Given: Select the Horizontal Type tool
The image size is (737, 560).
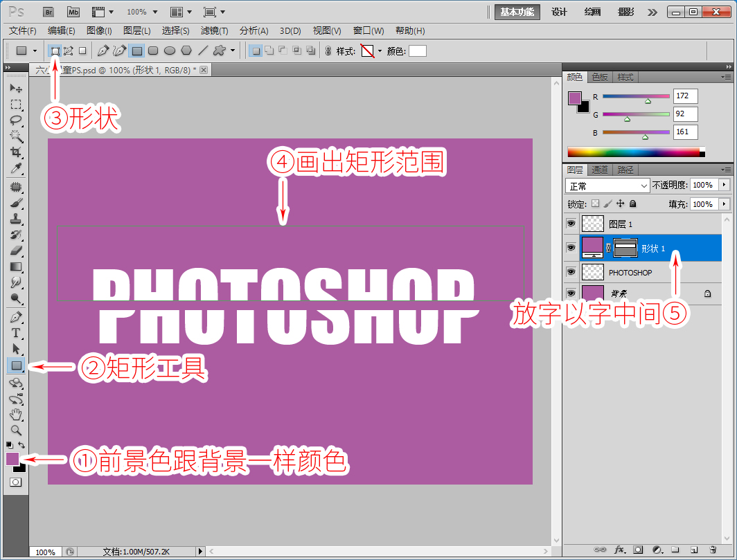Looking at the screenshot, I should 16,333.
